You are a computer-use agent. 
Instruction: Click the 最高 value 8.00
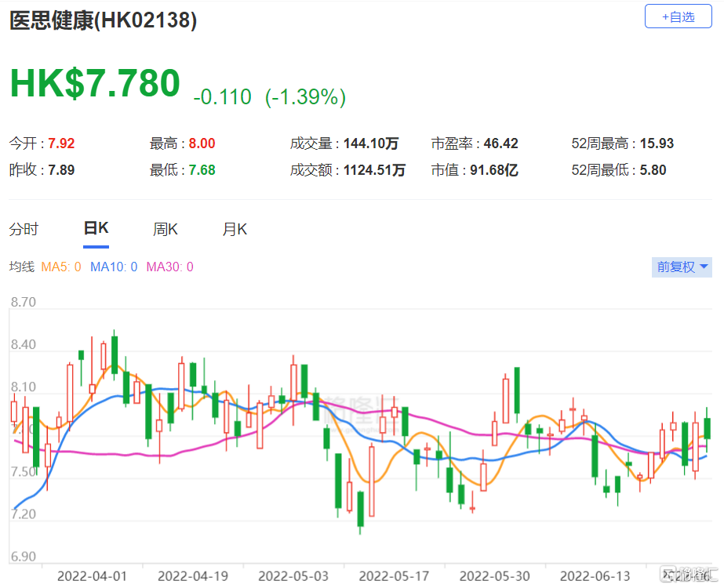point(202,143)
